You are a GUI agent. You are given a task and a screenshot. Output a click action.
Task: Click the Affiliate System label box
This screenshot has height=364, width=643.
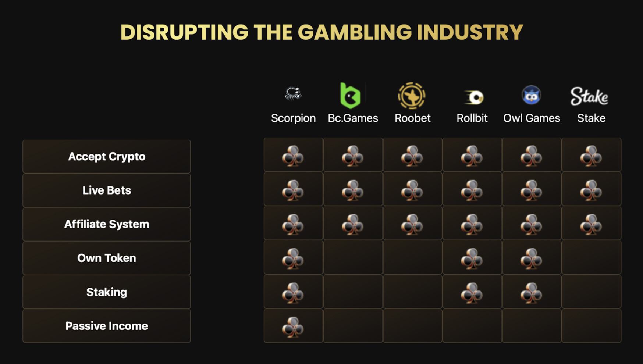[x=107, y=224]
